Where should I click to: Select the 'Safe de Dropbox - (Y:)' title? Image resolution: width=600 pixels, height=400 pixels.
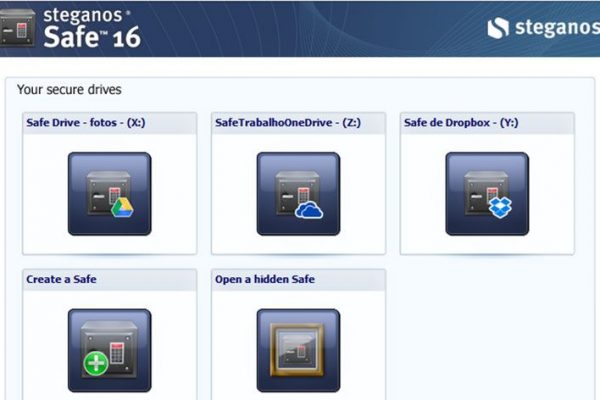(459, 123)
